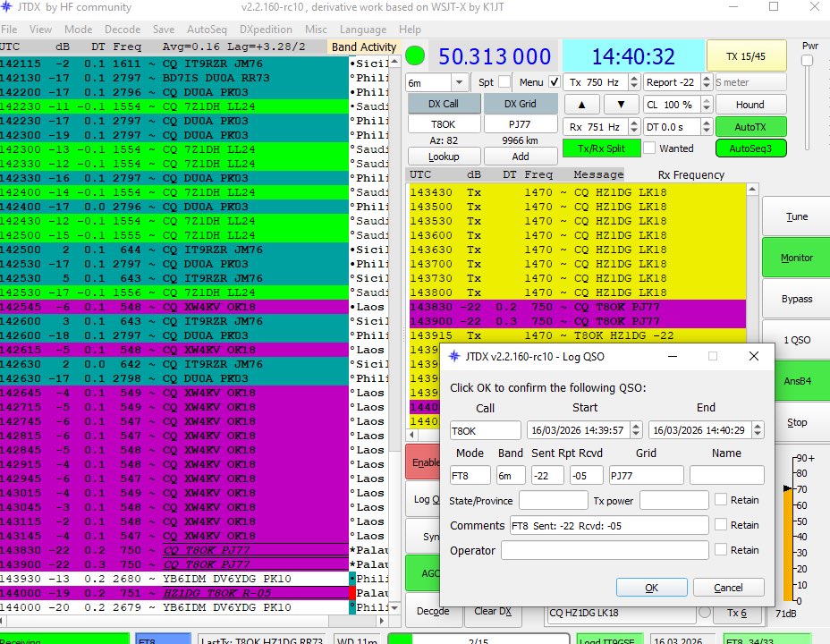This screenshot has height=644, width=830.
Task: Click the Stop button
Action: click(x=796, y=422)
